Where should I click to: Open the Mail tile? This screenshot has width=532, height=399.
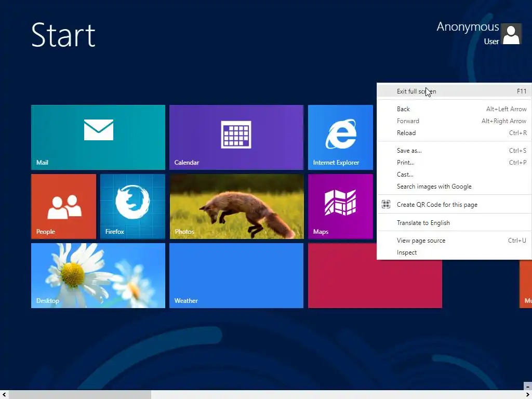(98, 137)
